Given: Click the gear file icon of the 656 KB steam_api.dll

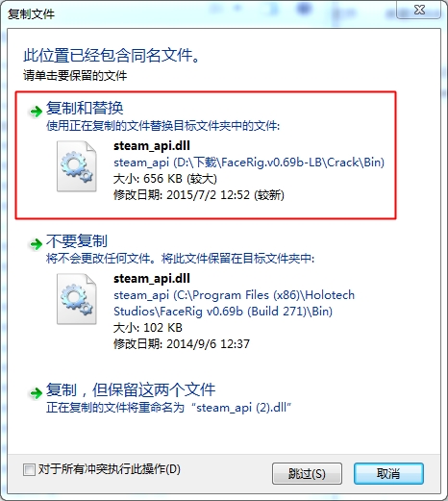Looking at the screenshot, I should click(x=77, y=166).
